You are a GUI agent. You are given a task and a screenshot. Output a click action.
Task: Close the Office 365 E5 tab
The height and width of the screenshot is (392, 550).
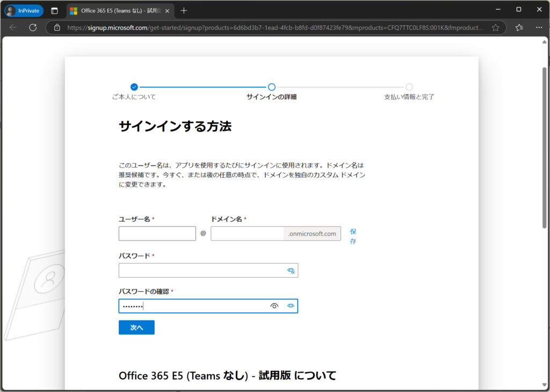(167, 11)
